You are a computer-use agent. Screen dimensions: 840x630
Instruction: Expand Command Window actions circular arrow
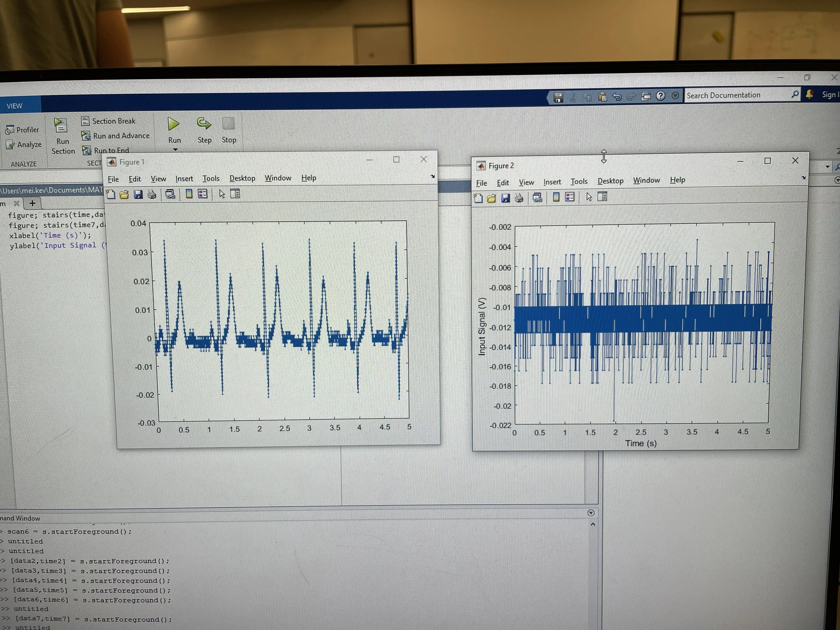[590, 513]
